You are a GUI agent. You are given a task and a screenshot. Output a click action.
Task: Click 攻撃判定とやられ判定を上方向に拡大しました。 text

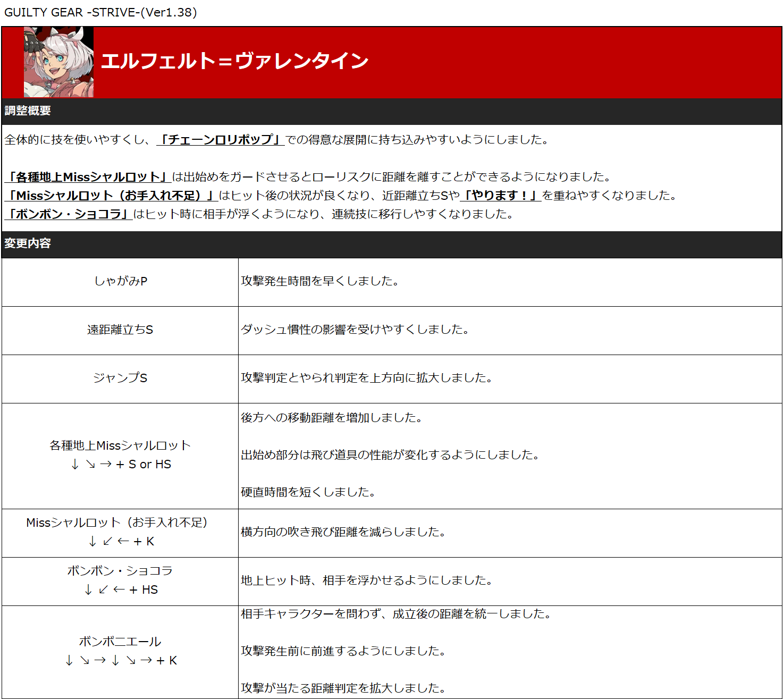coord(367,378)
